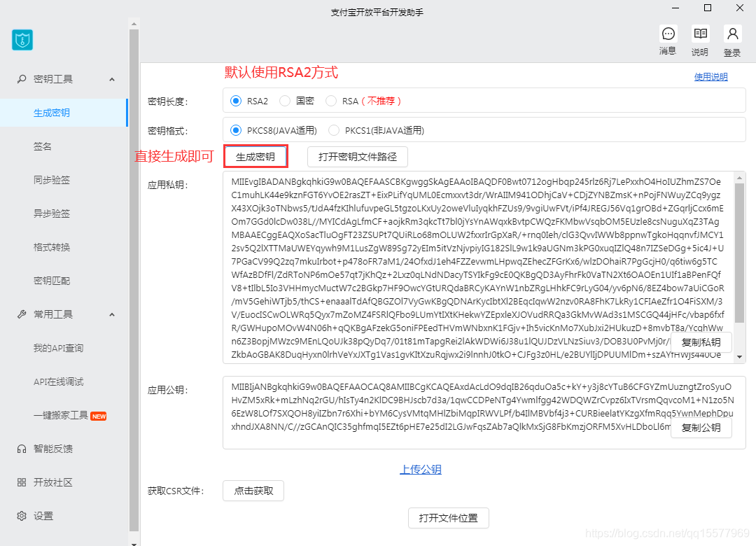The width and height of the screenshot is (756, 546).
Task: Minimize the 支付宝开放平台开发助手 window
Action: click(675, 8)
